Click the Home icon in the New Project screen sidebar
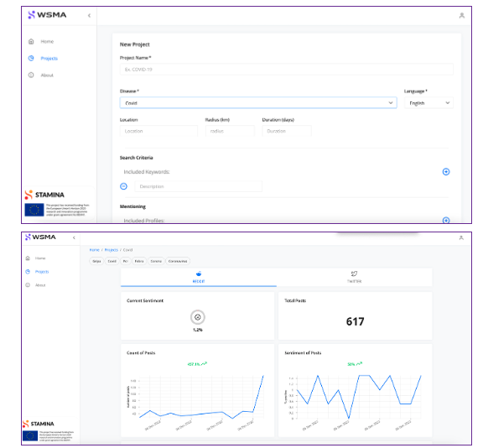This screenshot has width=483, height=448. click(x=31, y=41)
